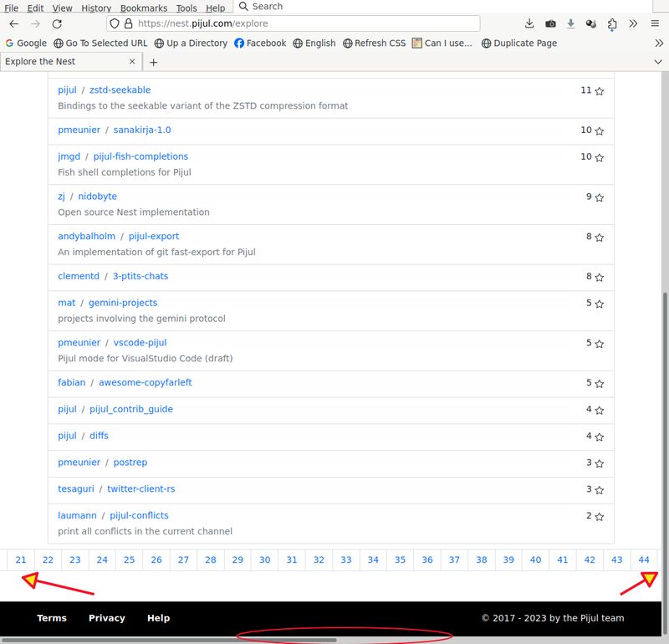Open the Google bookmark
This screenshot has height=644, width=669.
pos(26,43)
